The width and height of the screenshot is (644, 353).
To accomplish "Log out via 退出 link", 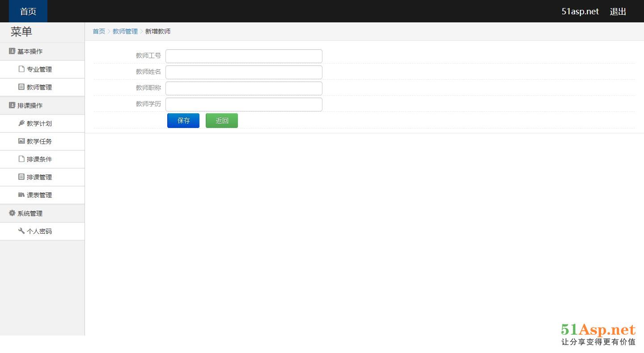I will pos(618,12).
